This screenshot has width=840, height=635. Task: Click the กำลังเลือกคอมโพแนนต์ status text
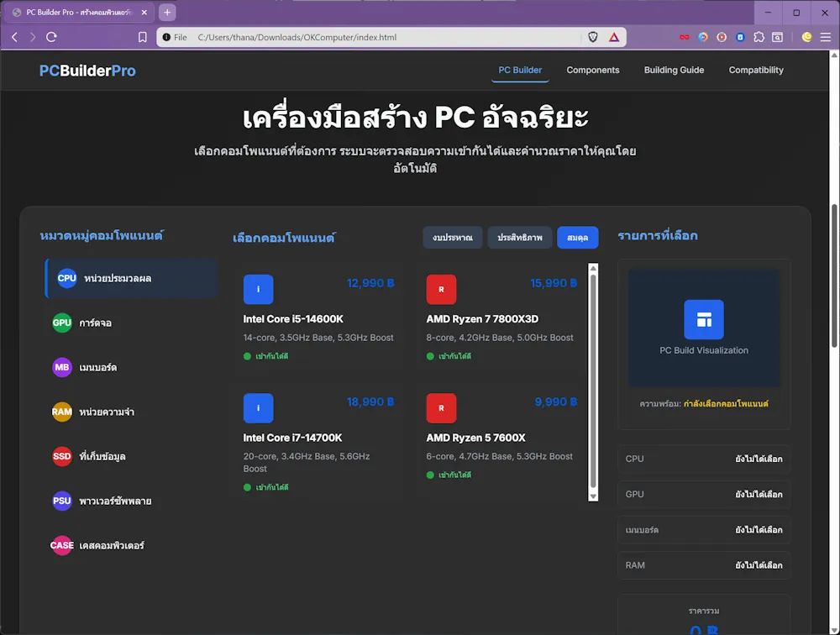[x=726, y=403]
